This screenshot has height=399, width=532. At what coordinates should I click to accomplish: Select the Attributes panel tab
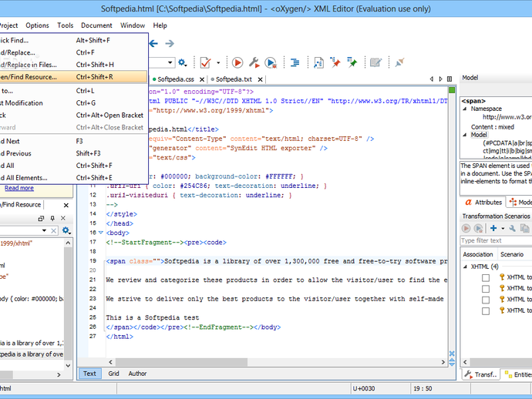(x=483, y=203)
